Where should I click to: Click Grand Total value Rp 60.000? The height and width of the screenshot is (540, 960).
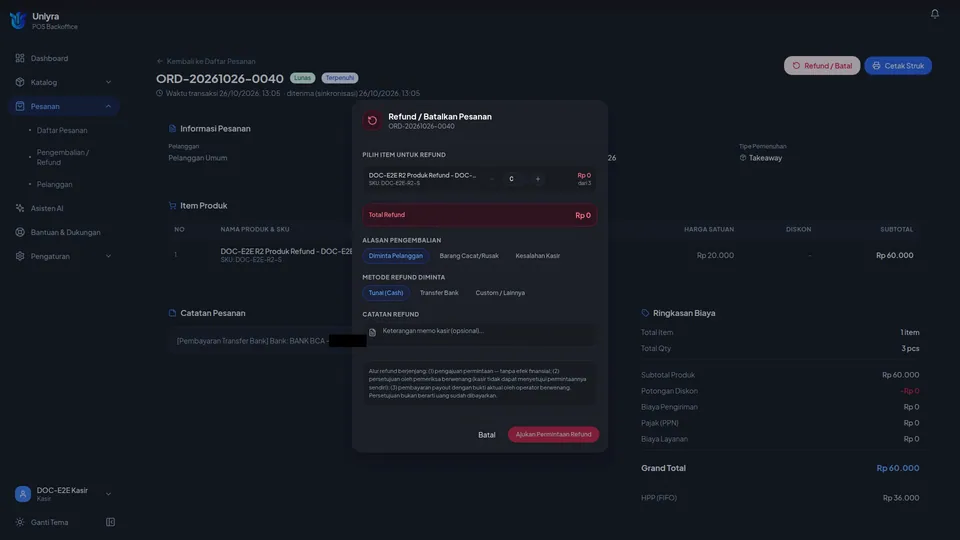click(898, 468)
